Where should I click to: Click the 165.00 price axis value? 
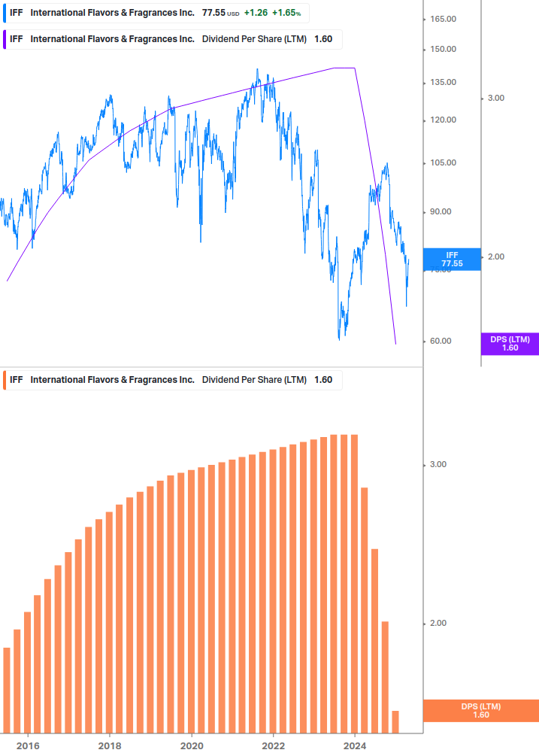click(x=443, y=20)
